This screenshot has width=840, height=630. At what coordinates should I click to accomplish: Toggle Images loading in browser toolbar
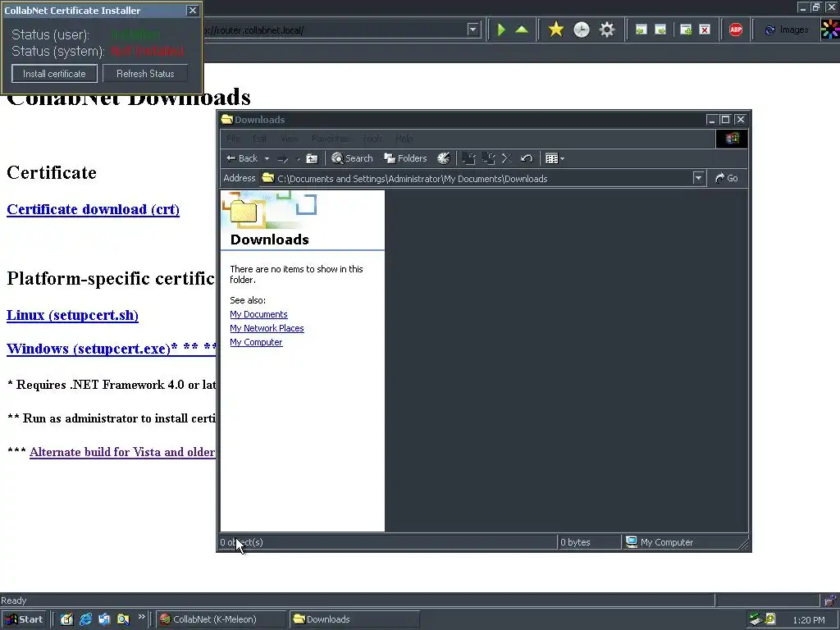coord(787,30)
